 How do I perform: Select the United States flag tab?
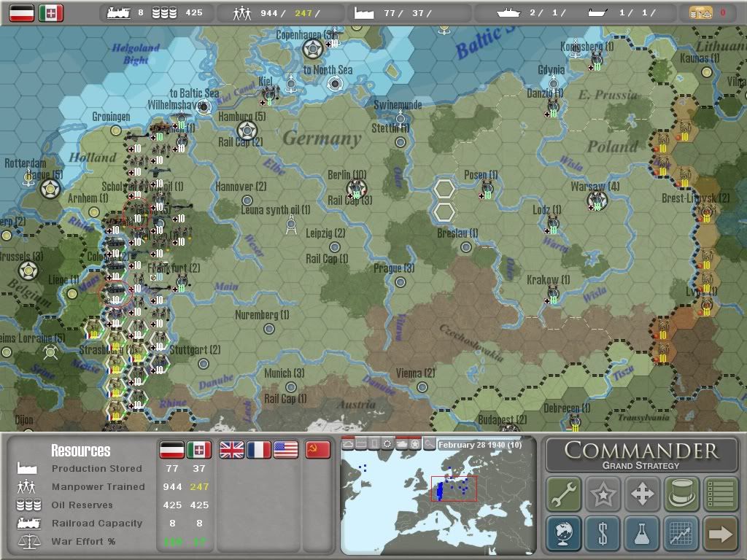coord(286,449)
